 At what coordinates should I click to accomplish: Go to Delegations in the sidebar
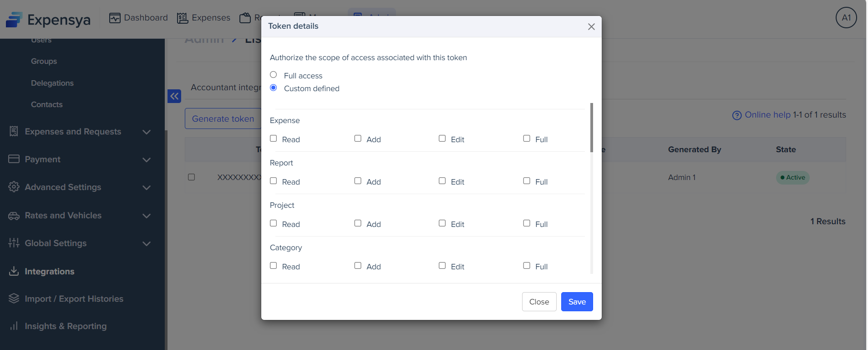tap(52, 83)
